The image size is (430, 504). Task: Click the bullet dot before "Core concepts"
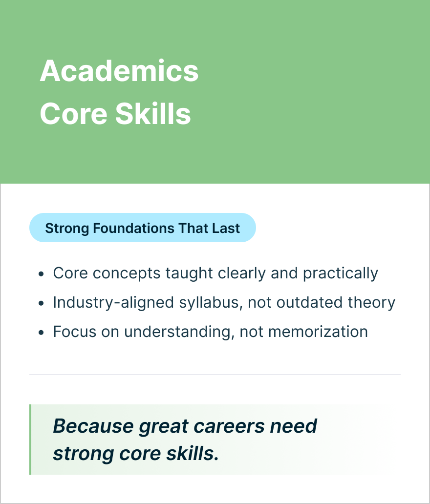(42, 274)
